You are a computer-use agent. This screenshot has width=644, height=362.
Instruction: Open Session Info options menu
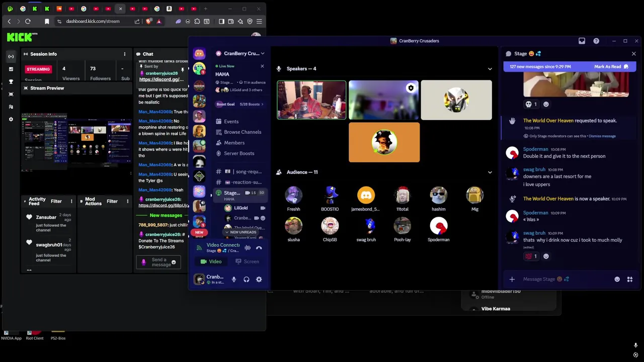click(124, 54)
